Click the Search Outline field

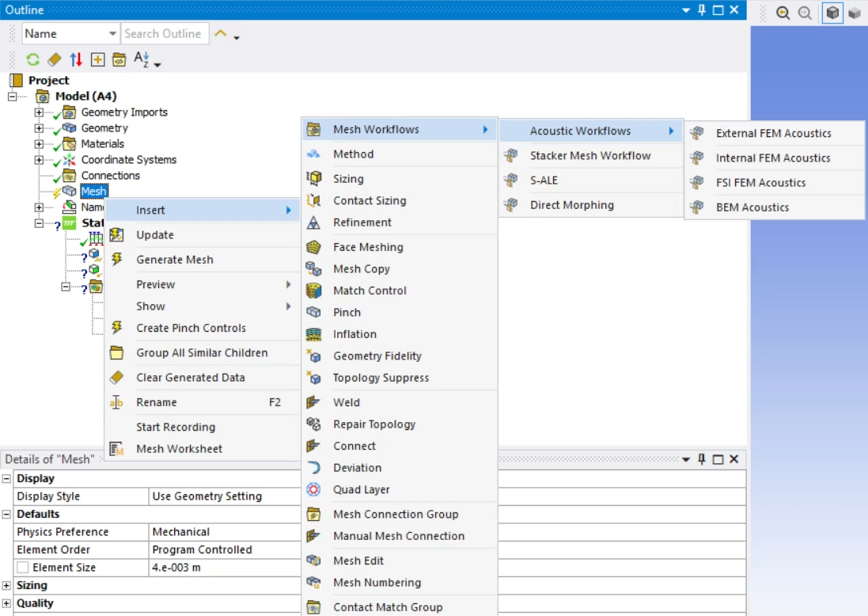click(164, 34)
